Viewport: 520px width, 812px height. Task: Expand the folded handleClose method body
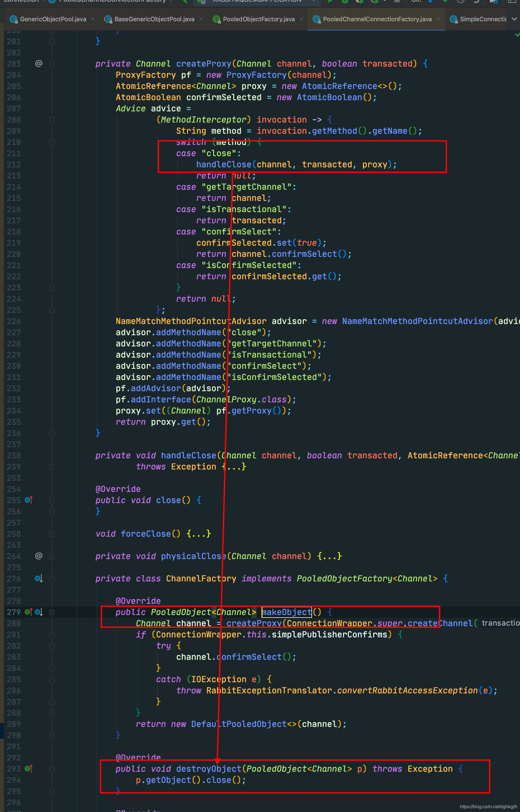tap(234, 467)
